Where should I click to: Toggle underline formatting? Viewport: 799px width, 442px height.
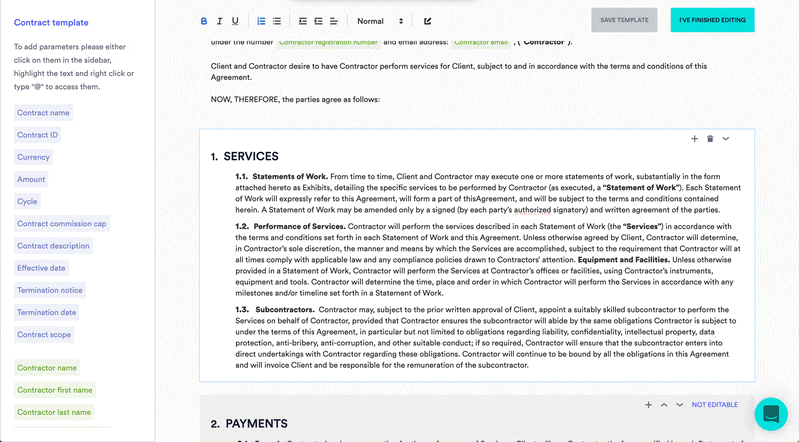[x=235, y=21]
